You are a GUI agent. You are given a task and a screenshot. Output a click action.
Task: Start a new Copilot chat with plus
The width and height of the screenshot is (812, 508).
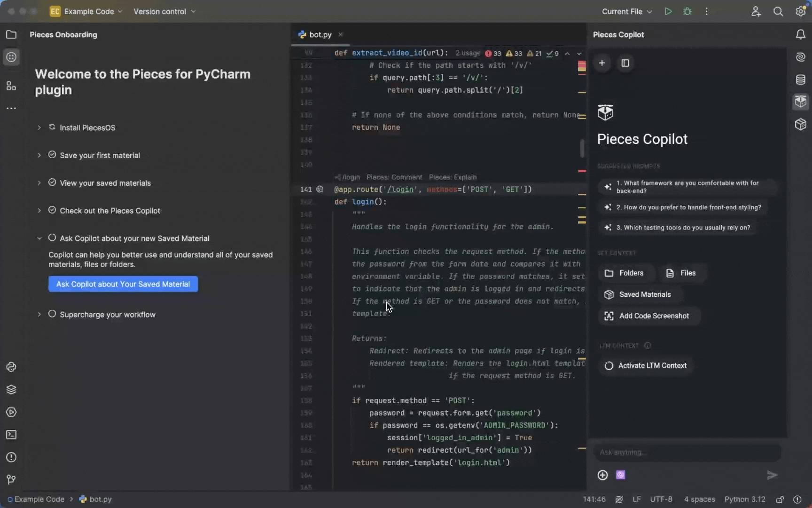602,63
